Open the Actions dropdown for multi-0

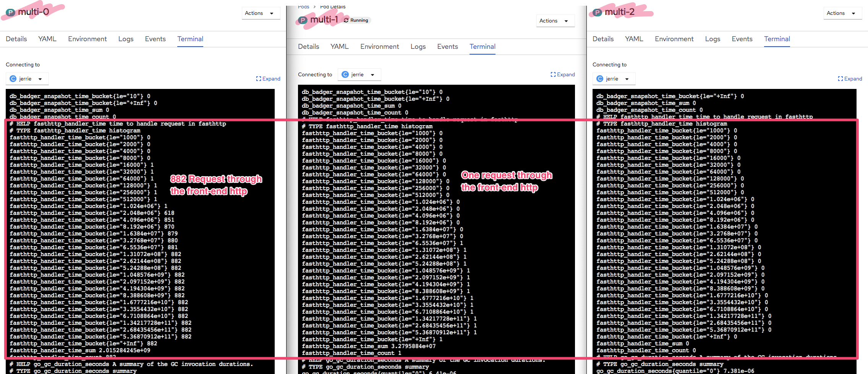[261, 13]
